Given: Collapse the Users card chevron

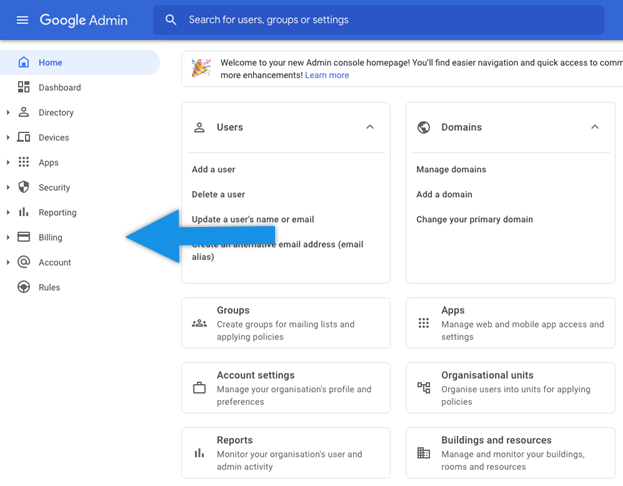Looking at the screenshot, I should 370,127.
